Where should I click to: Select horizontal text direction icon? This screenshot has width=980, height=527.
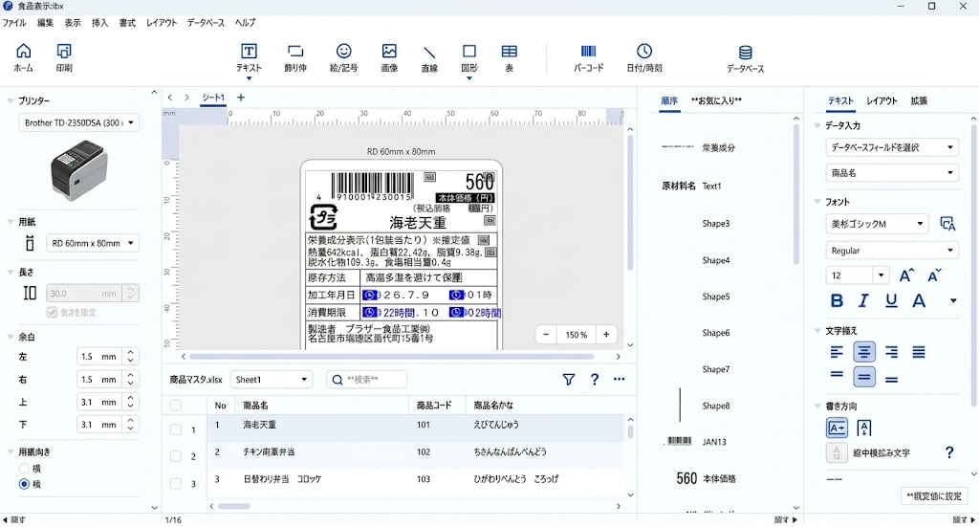coord(837,428)
